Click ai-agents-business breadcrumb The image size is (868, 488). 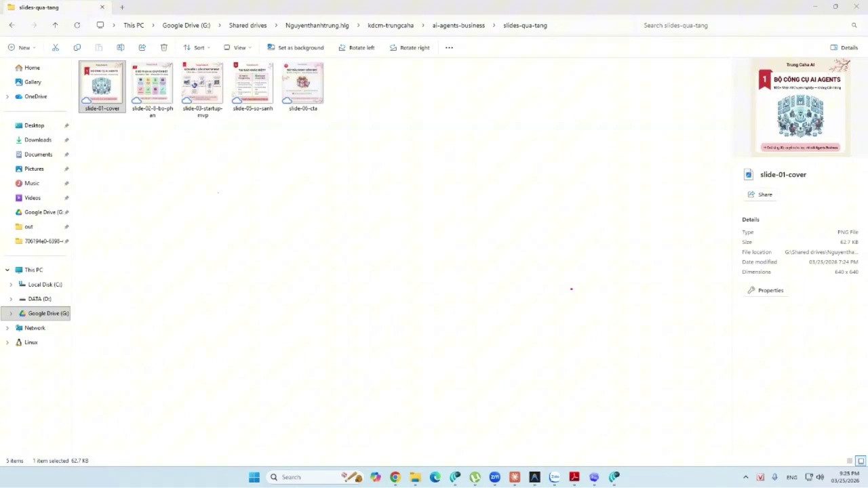point(458,25)
